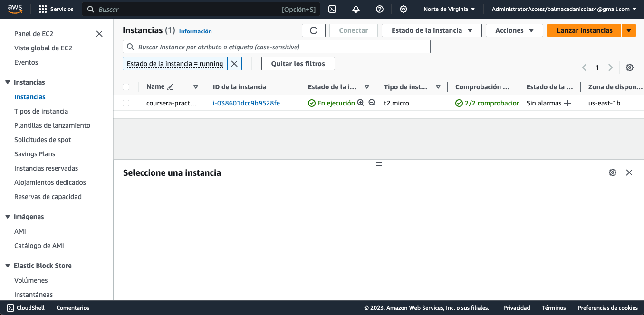The height and width of the screenshot is (315, 644).
Task: Collapse the Elastic Block Store section
Action: pos(8,266)
